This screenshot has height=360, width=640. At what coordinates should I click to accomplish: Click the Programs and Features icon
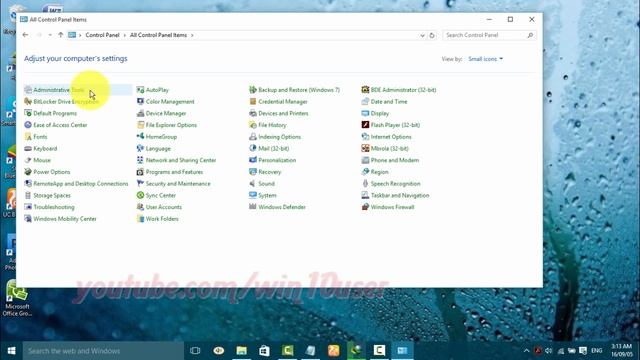(140, 172)
